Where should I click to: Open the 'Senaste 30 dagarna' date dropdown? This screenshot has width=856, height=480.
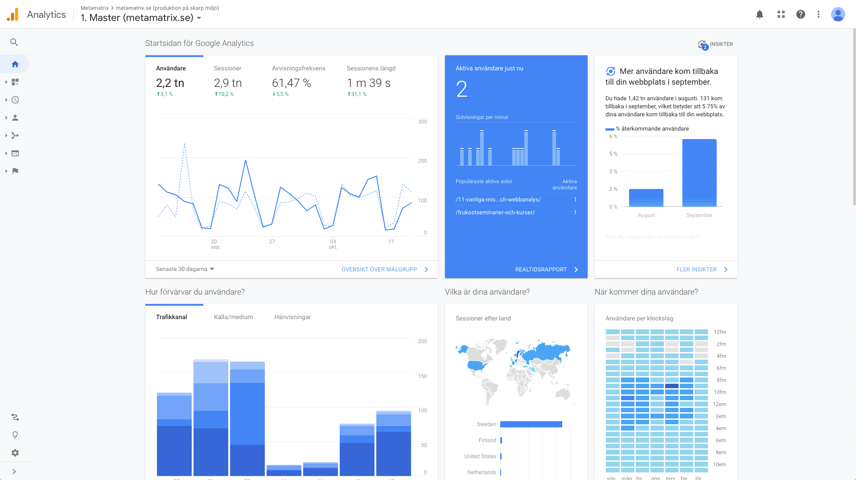tap(185, 269)
